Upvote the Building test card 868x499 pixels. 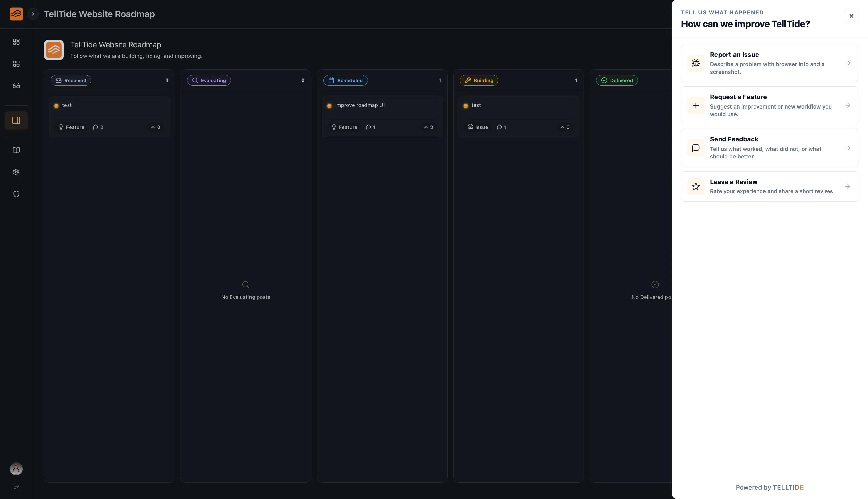click(565, 127)
